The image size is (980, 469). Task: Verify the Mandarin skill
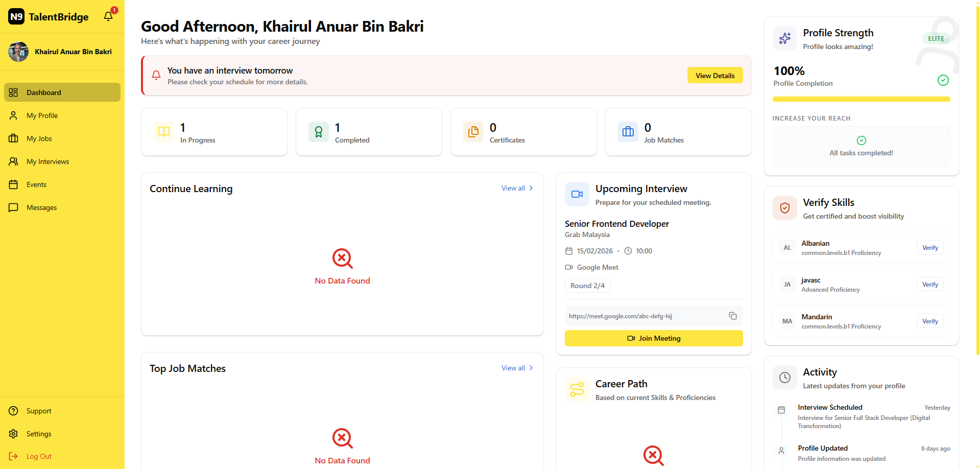click(930, 321)
